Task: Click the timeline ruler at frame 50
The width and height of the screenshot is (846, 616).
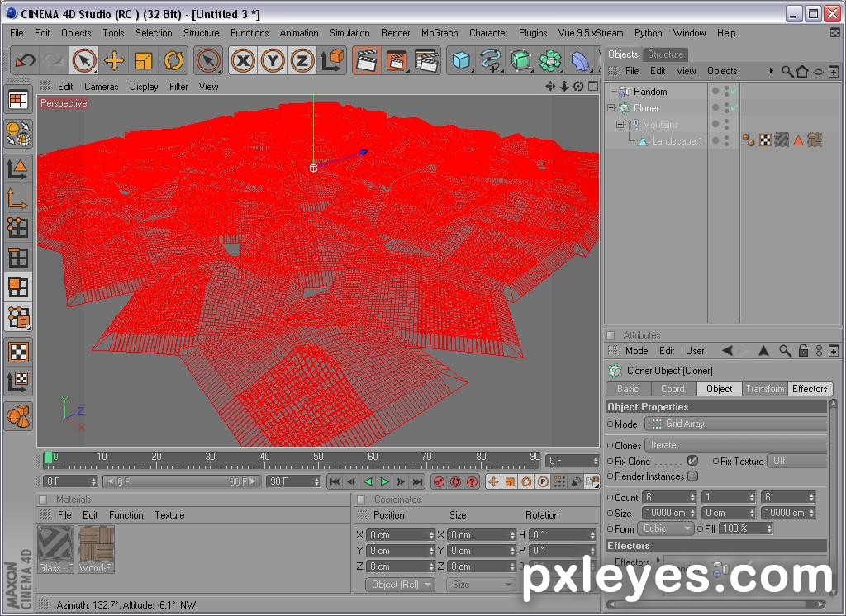Action: point(318,459)
